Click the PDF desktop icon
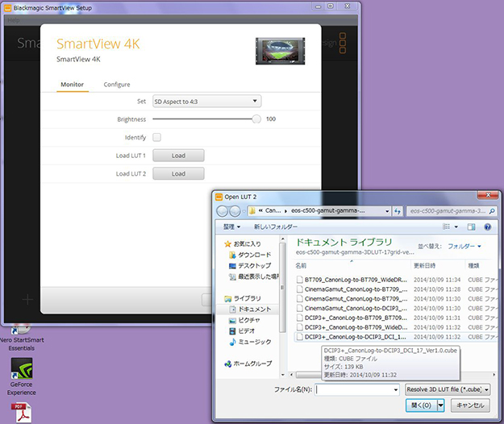The height and width of the screenshot is (424, 504). (22, 413)
